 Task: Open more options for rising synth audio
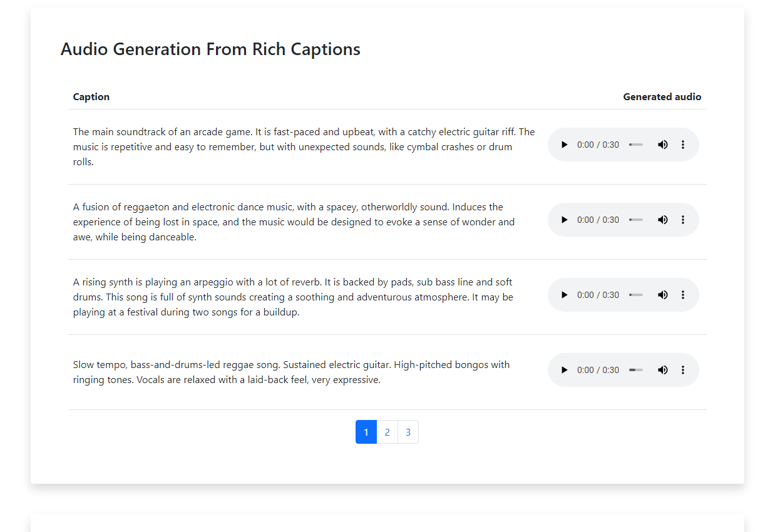(682, 295)
